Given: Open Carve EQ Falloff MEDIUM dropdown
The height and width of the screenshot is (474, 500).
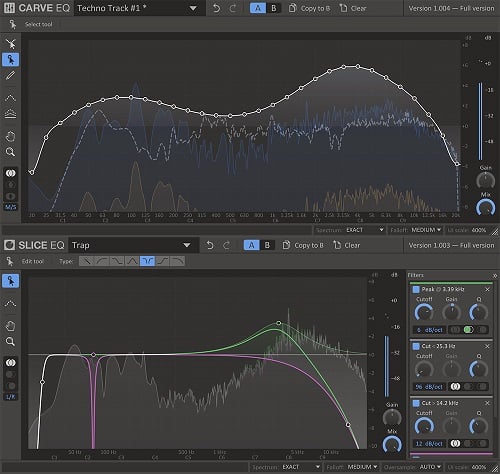Looking at the screenshot, I should [415, 230].
